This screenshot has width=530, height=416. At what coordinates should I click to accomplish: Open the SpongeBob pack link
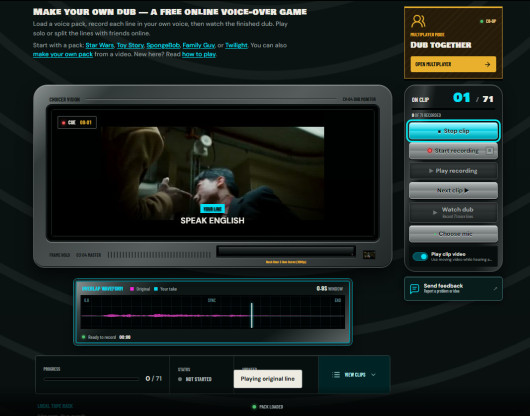163,45
